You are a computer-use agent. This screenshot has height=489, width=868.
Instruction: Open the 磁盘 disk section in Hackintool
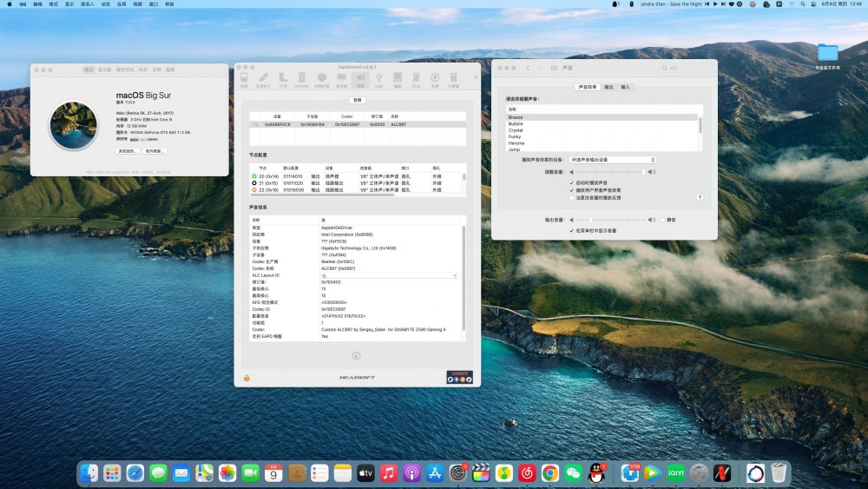[x=398, y=80]
